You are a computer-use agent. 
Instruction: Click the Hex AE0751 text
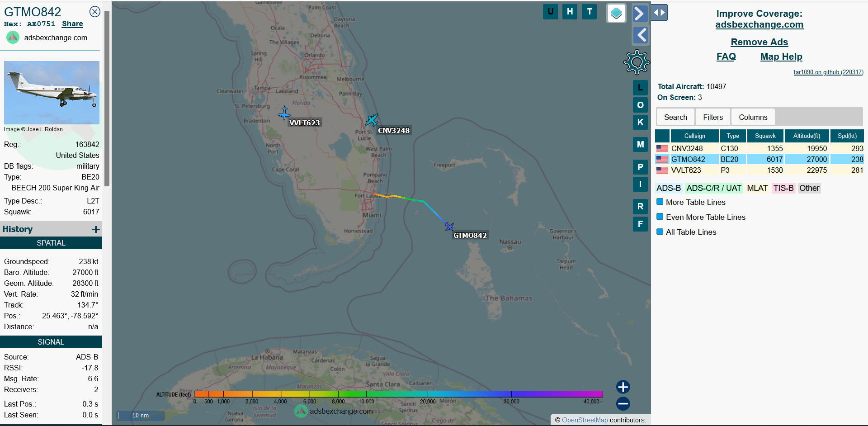tap(29, 24)
